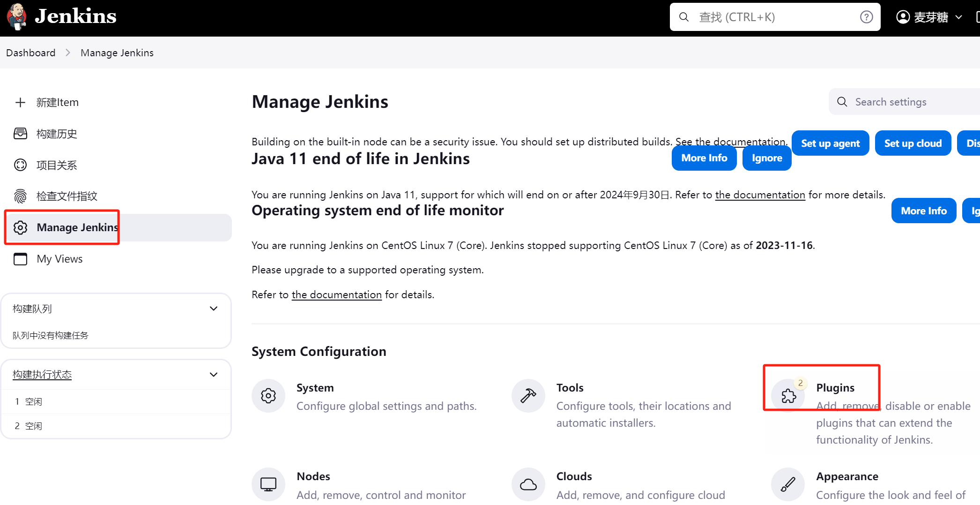
Task: Click the Manage Jenkins breadcrumb
Action: pos(117,53)
